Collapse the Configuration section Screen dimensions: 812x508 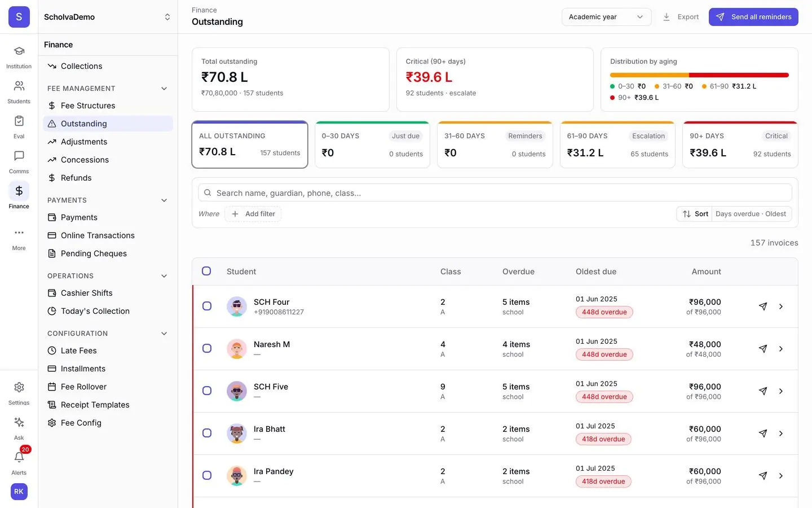point(164,334)
